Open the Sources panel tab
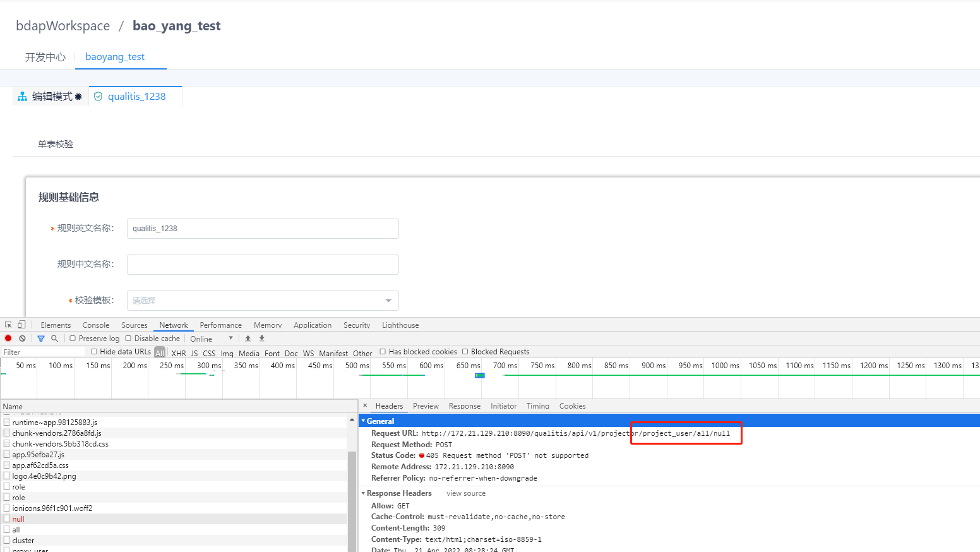This screenshot has width=980, height=552. tap(134, 325)
